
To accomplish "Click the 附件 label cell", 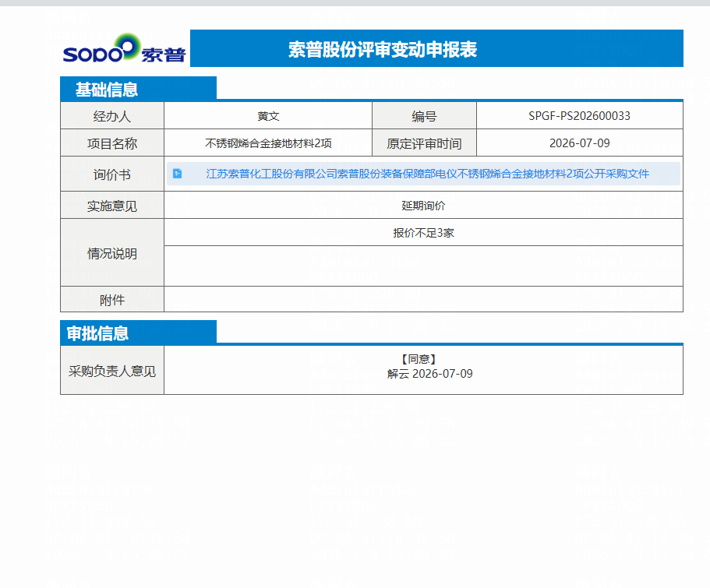I will pos(112,299).
